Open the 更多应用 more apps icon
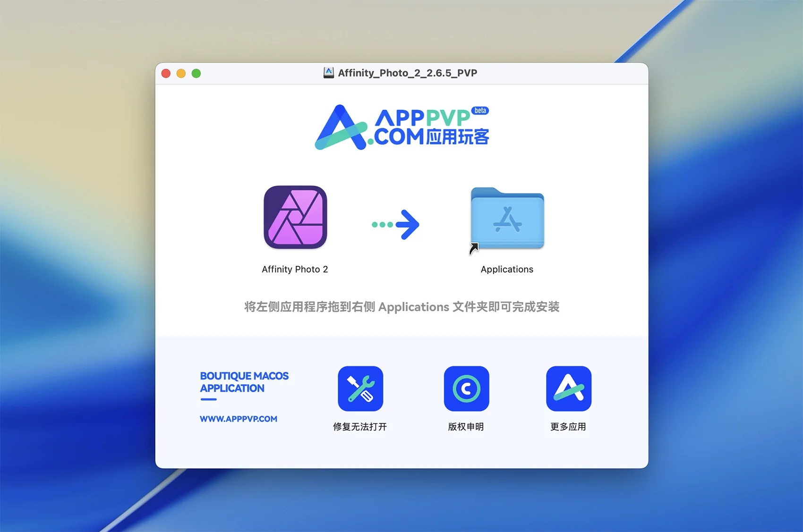Screen dimensions: 803x532 (568, 388)
